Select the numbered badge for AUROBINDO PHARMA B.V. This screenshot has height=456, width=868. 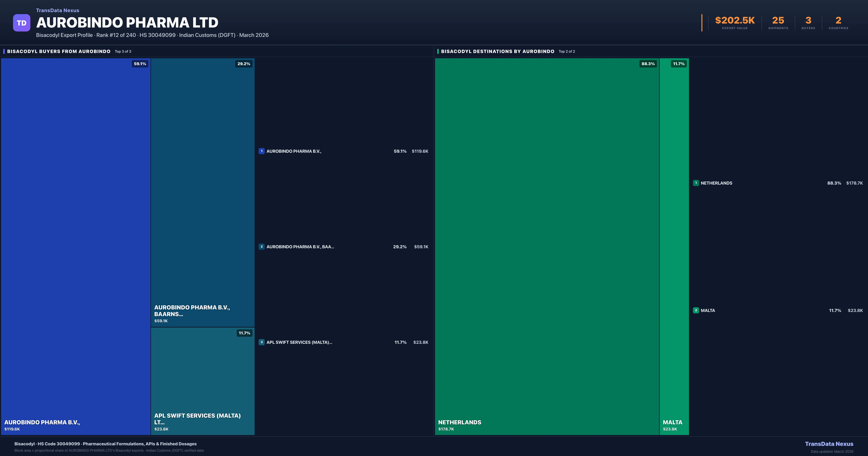[262, 151]
